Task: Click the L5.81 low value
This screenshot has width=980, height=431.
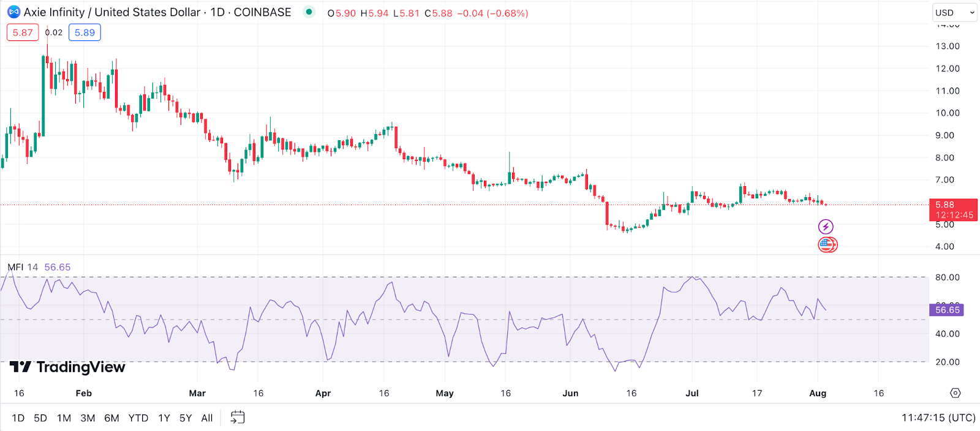Action: [x=407, y=13]
